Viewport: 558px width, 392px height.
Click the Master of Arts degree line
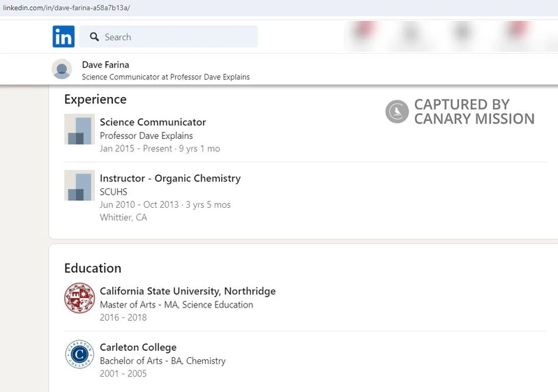[176, 305]
